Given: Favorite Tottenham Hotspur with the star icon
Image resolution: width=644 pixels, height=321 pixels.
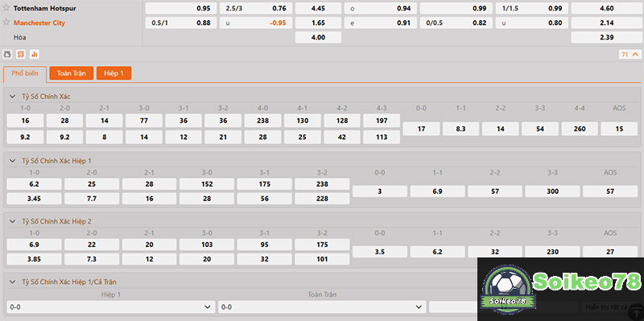Looking at the screenshot, I should (x=6, y=8).
